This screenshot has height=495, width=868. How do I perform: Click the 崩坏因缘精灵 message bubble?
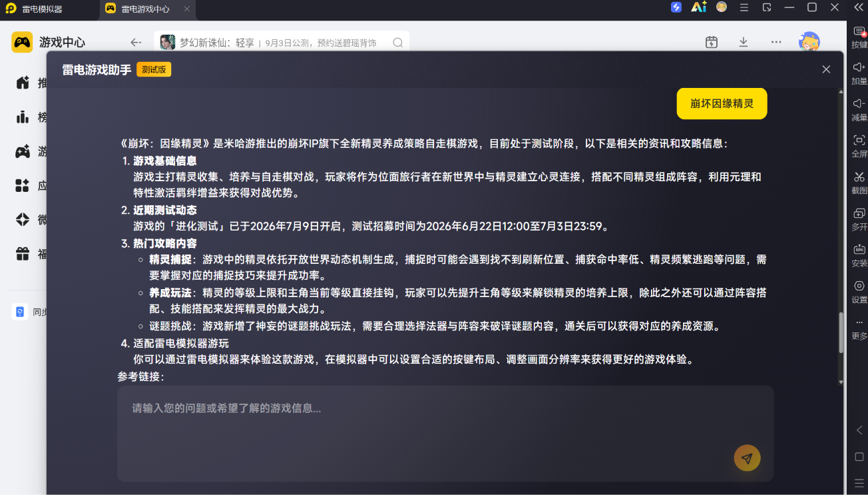tap(722, 103)
